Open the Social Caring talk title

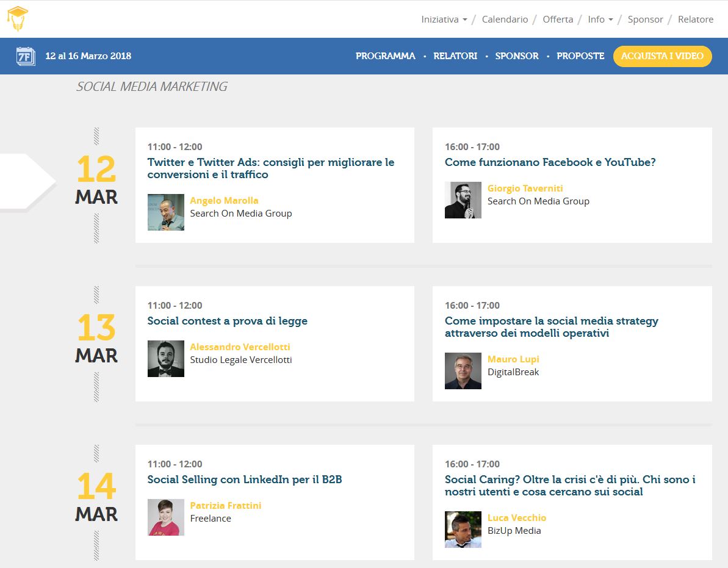[570, 486]
